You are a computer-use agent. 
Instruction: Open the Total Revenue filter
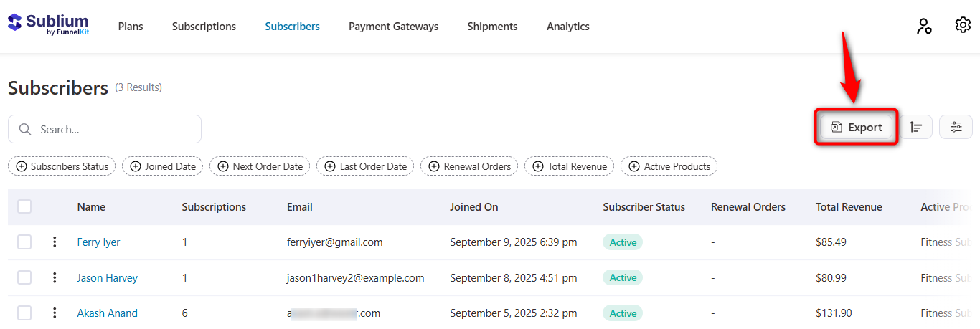(570, 166)
